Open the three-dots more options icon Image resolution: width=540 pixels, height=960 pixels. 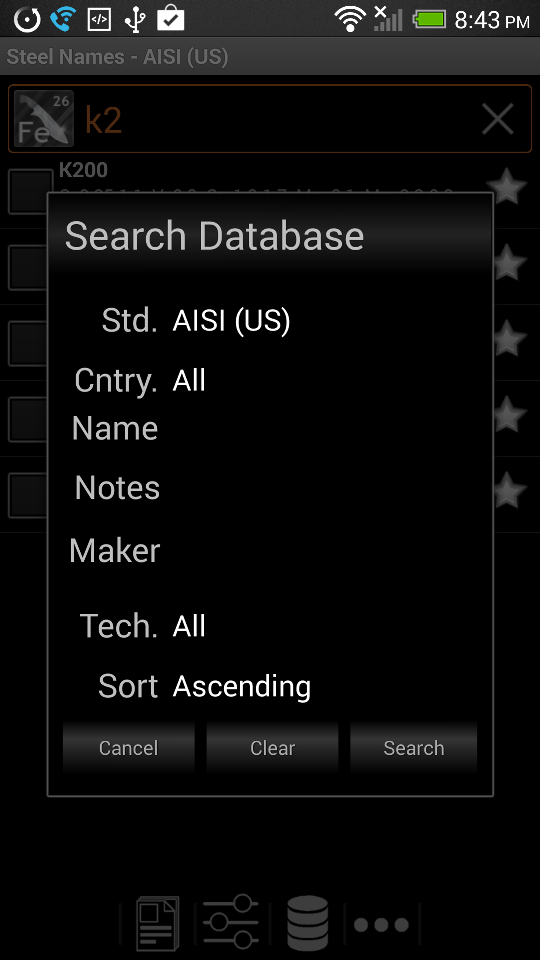[x=381, y=924]
